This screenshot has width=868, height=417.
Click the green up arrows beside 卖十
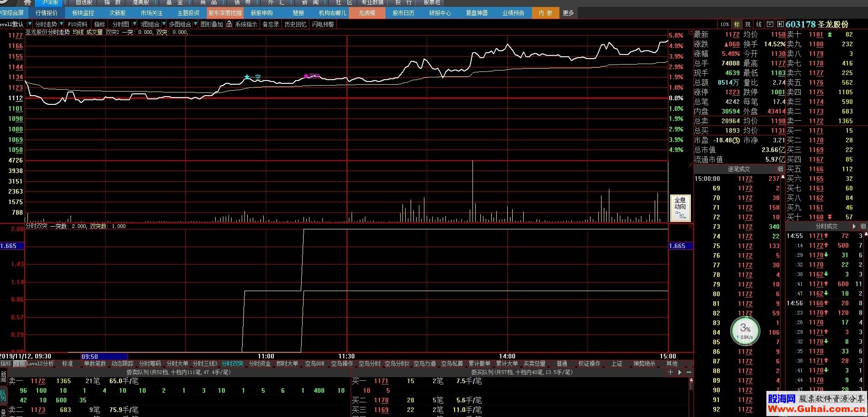[830, 34]
